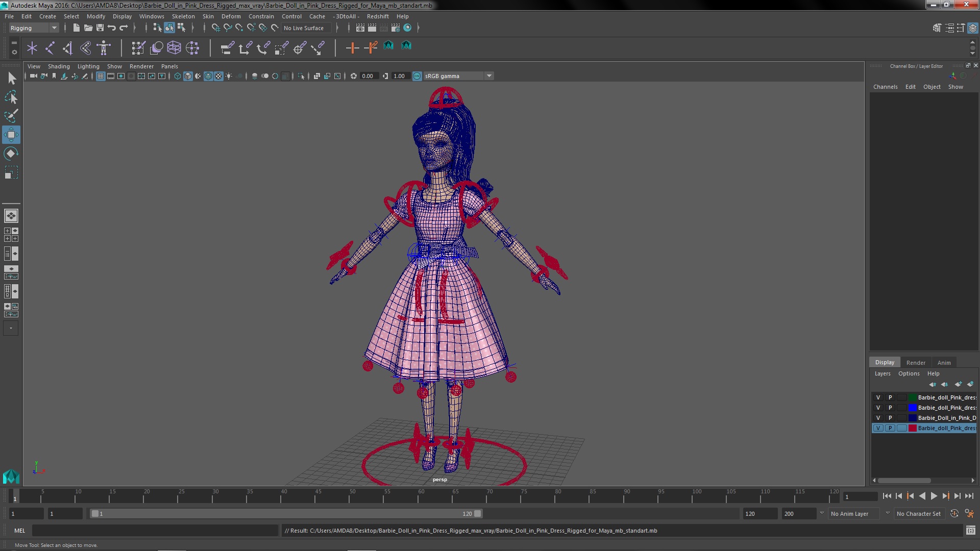Screen dimensions: 980x551
Task: Toggle playback P on green layer
Action: pos(890,397)
